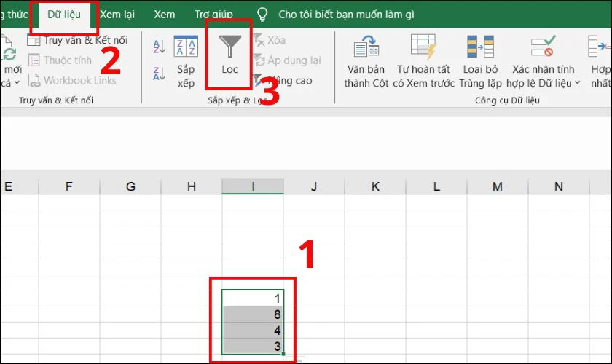Viewport: 612px width, 364px height.
Task: Open advanced filter (nâng cao)
Action: 283,80
